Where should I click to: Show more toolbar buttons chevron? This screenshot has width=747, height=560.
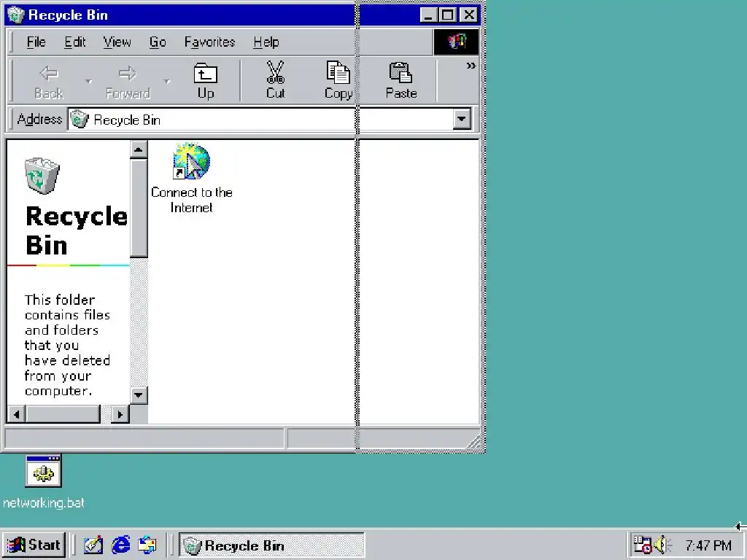tap(471, 66)
